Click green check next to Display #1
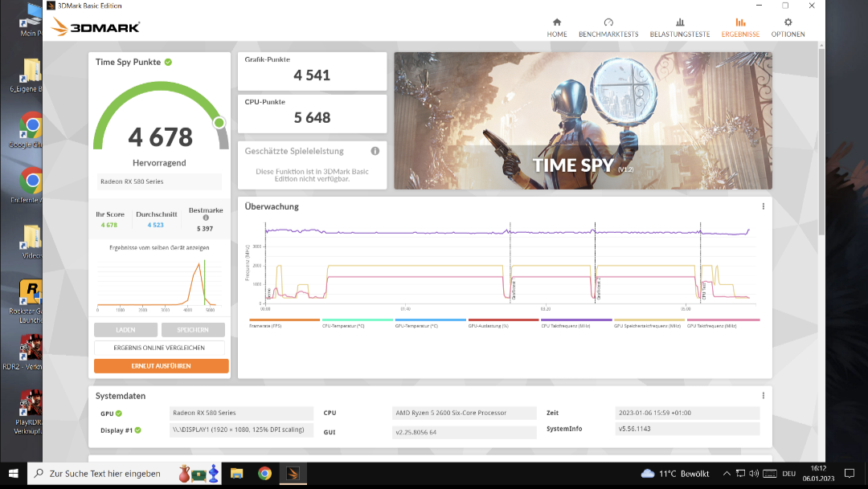Screen dimensions: 868x489 point(138,430)
